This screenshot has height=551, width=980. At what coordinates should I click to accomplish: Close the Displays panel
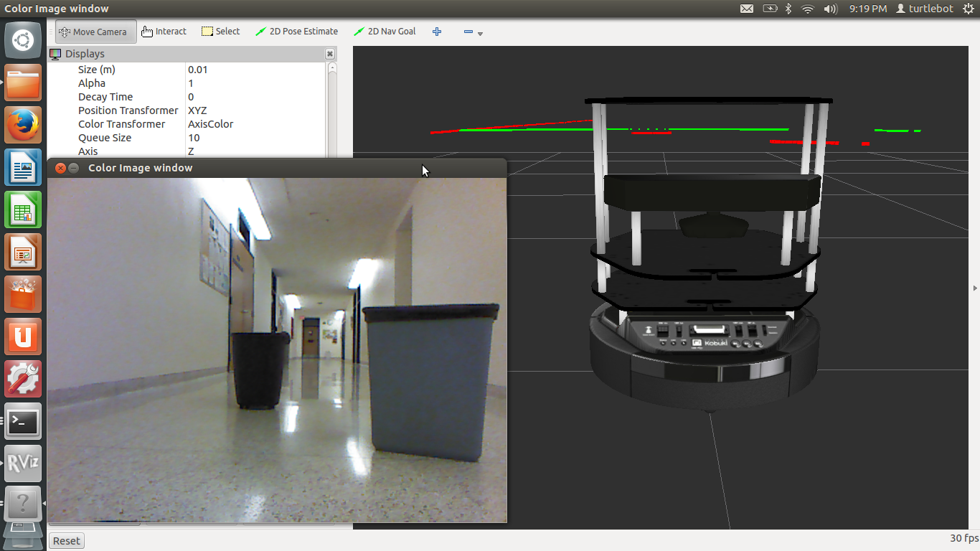(x=330, y=54)
